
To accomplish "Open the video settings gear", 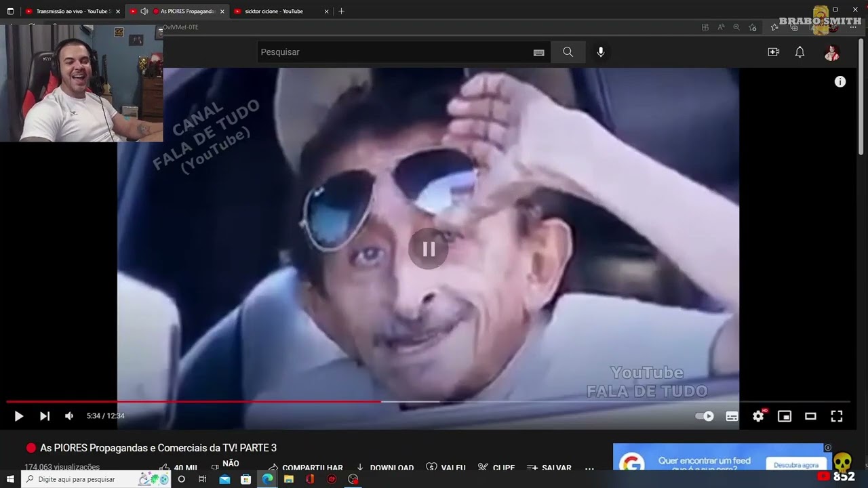I will pos(758,416).
